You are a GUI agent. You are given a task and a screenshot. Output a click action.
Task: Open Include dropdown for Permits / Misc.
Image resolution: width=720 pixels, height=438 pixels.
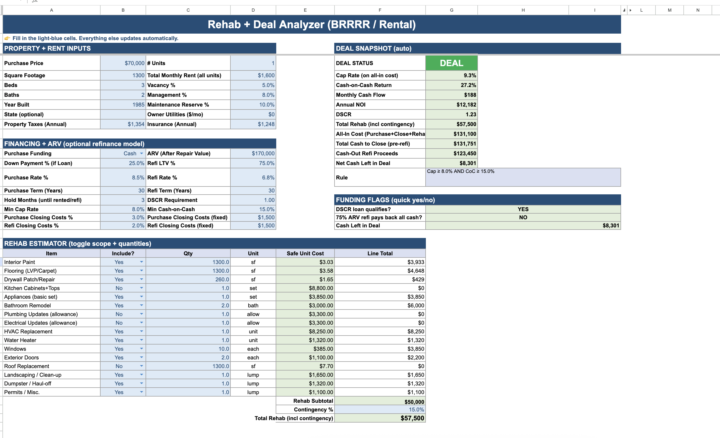141,392
